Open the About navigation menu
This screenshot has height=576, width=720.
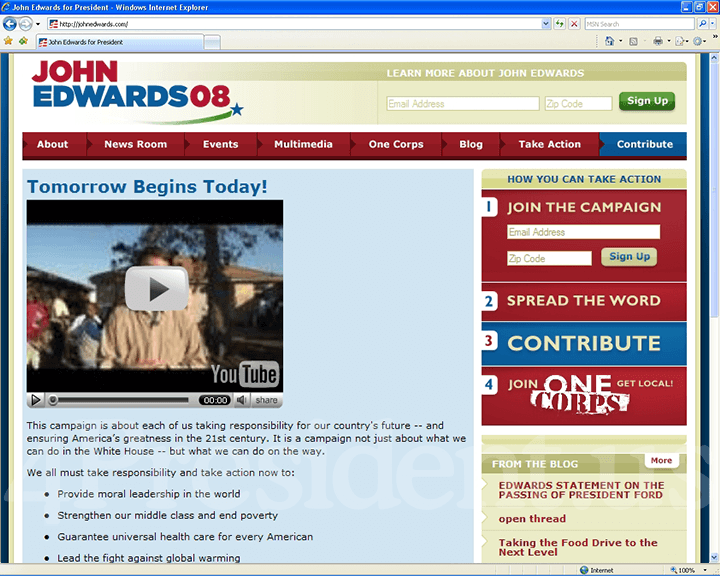tap(52, 144)
